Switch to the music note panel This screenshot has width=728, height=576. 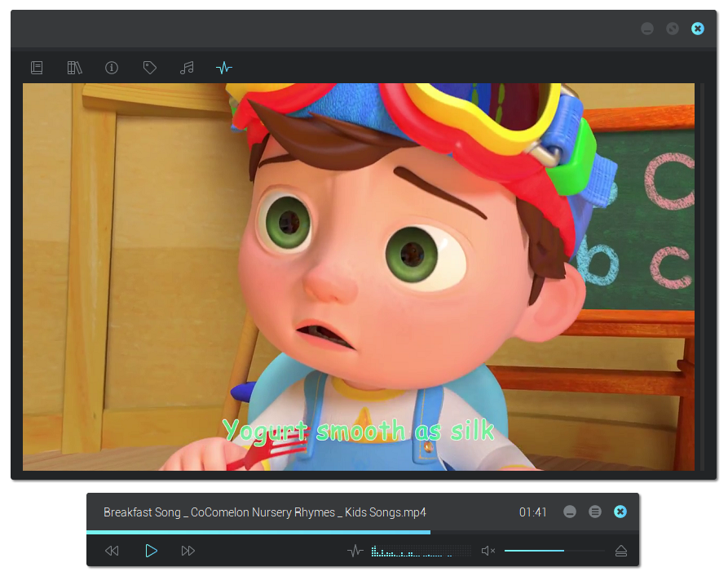187,68
